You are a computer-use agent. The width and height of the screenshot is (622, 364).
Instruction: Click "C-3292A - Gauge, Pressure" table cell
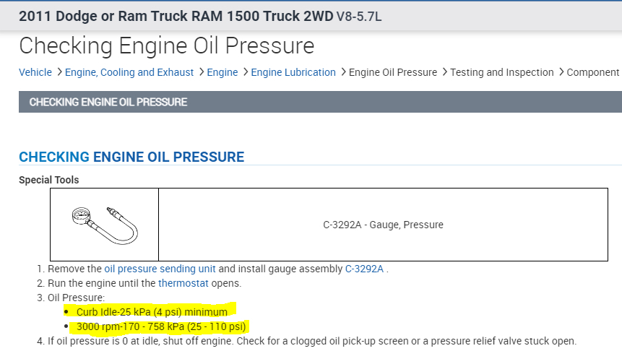pos(383,225)
